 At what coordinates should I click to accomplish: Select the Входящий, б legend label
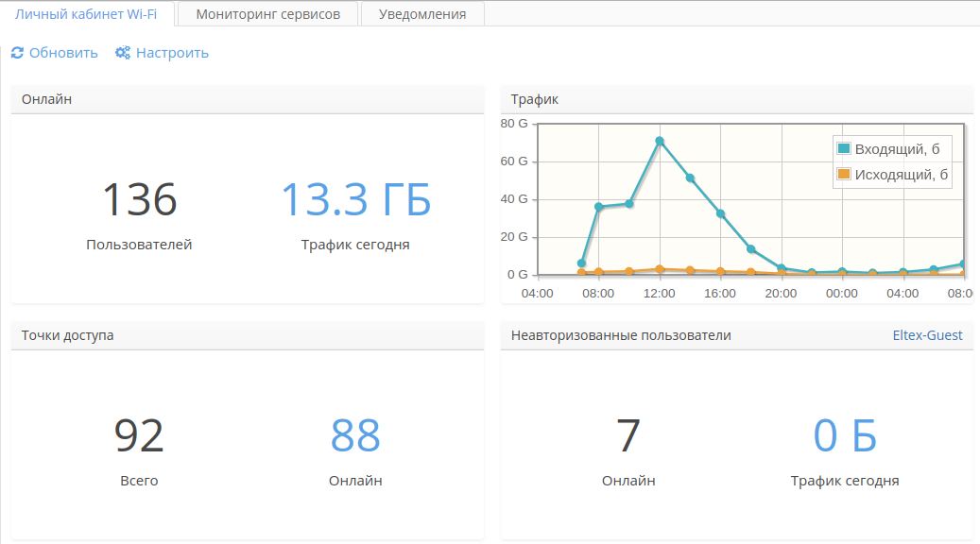click(897, 149)
